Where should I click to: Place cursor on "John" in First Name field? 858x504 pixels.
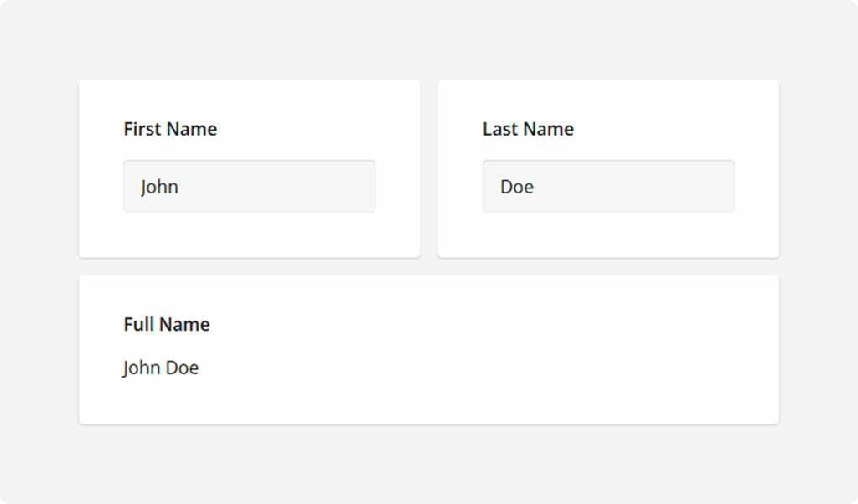tap(159, 187)
